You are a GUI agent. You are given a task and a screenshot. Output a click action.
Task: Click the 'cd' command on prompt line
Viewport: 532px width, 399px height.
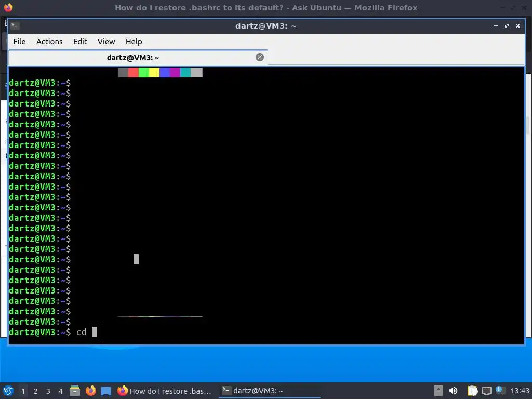tap(82, 332)
